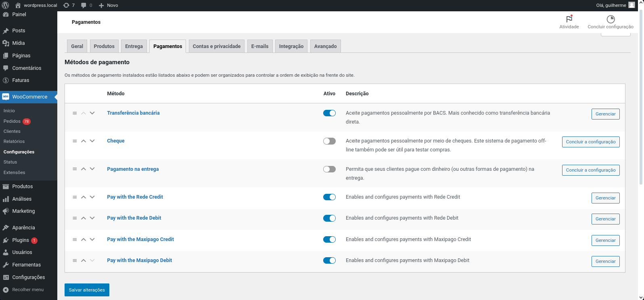Move Transferência bancária down one position

92,113
